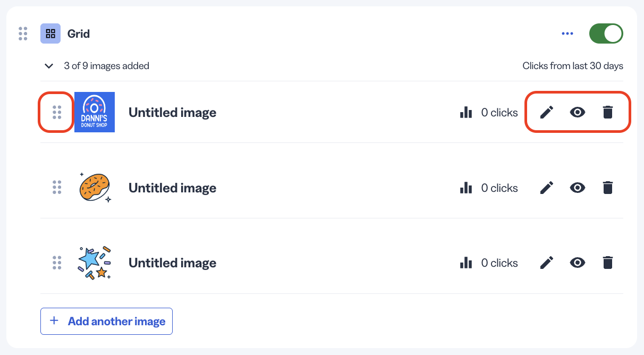This screenshot has height=355, width=644.
Task: Open analytics for the donut image row
Action: click(466, 188)
